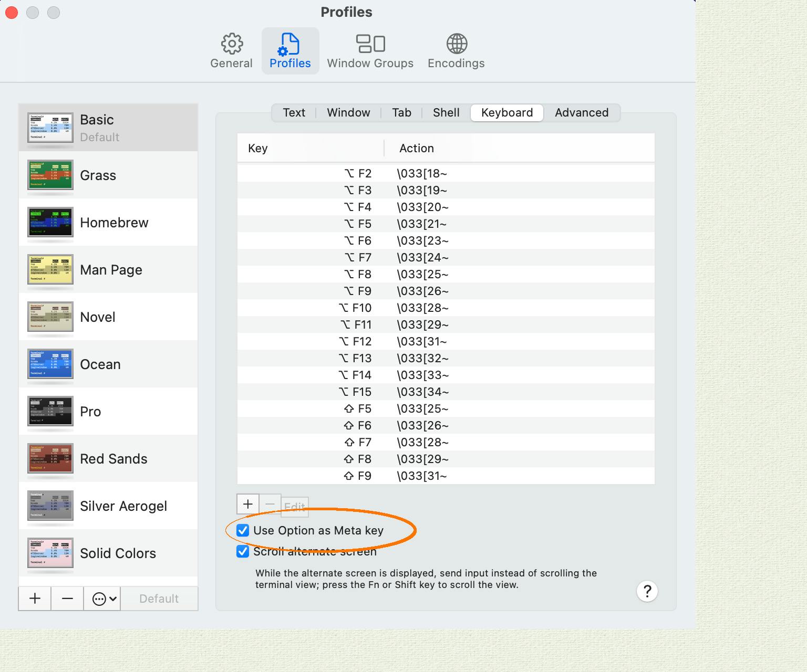The width and height of the screenshot is (807, 672).
Task: Switch to the Window Groups pane
Action: tap(370, 50)
